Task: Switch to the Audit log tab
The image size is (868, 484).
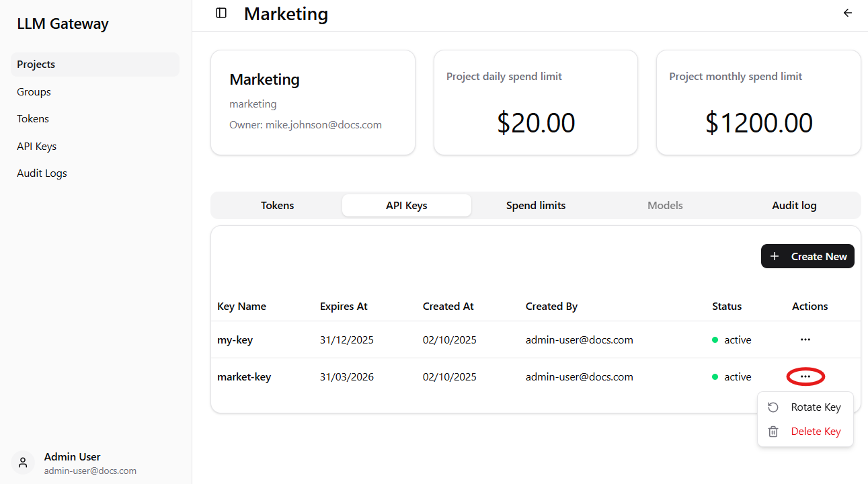Action: click(794, 206)
